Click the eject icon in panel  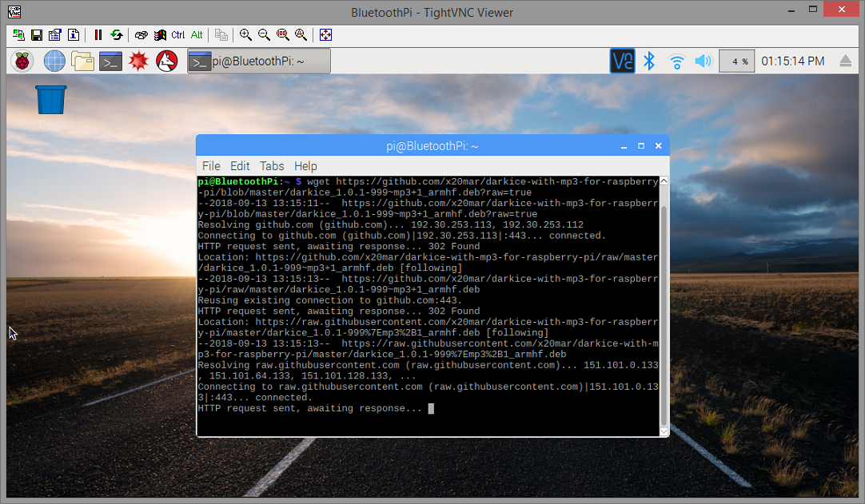pyautogui.click(x=846, y=62)
